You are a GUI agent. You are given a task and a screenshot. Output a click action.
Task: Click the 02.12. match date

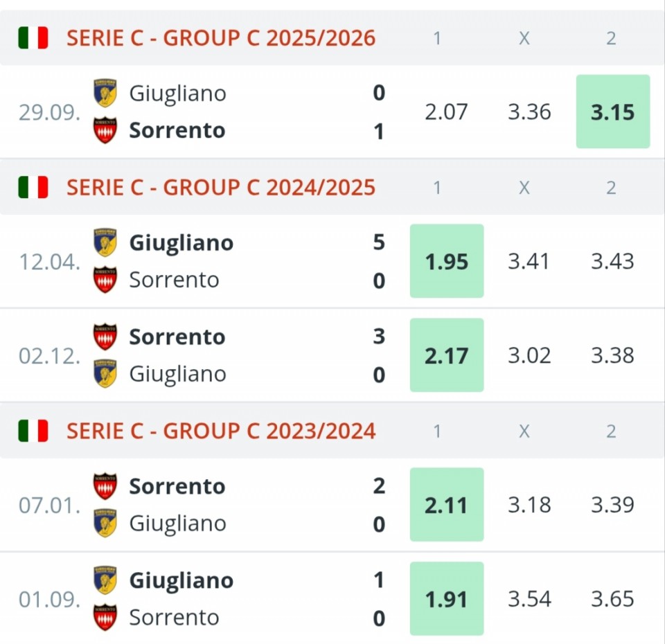click(x=49, y=355)
